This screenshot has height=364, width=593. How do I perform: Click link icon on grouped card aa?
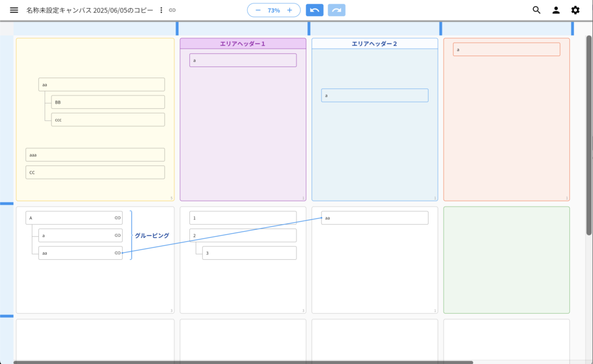(x=118, y=253)
